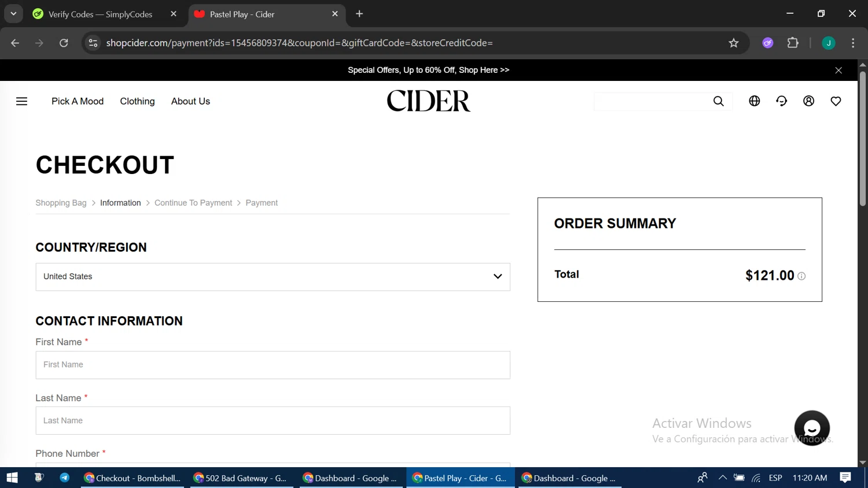Click Special Offers Shop Here banner link
The width and height of the screenshot is (868, 488).
[428, 70]
